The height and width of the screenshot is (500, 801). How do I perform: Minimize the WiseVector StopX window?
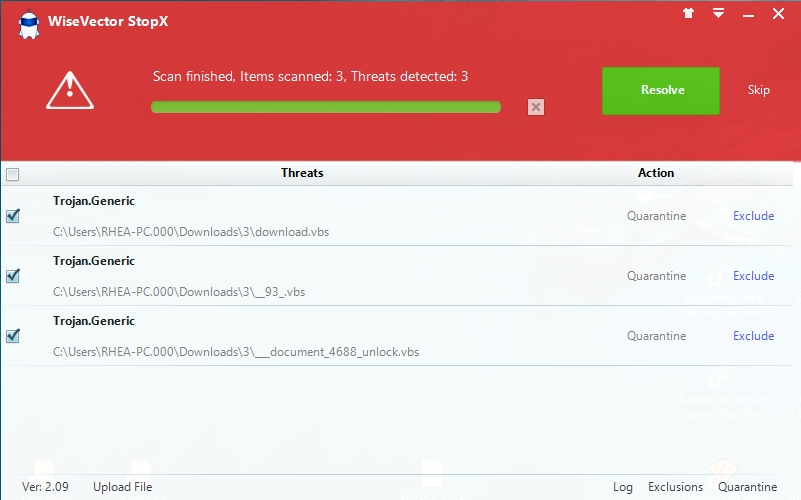[748, 15]
